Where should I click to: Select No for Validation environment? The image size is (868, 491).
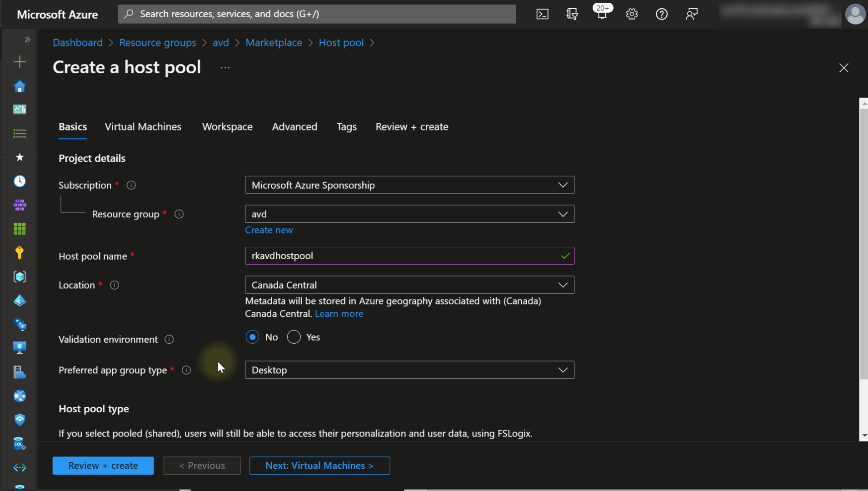(x=252, y=337)
